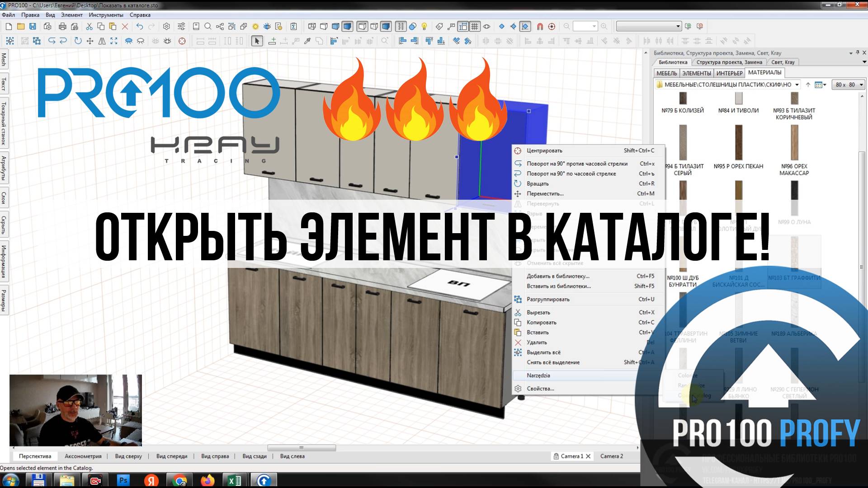Viewport: 868px width, 488px height.
Task: Toggle the red magnet snapping button
Action: click(x=540, y=27)
